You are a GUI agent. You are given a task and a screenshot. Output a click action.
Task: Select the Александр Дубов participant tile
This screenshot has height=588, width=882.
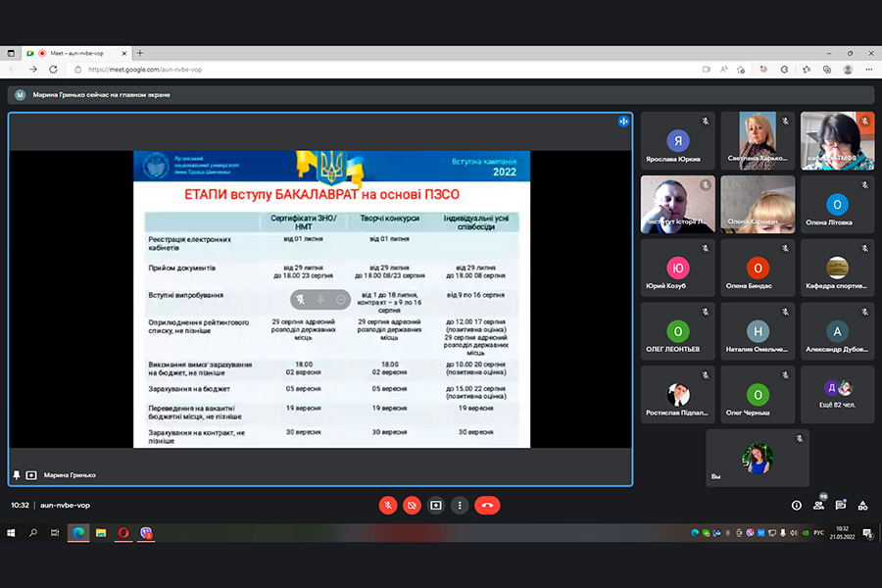(838, 331)
